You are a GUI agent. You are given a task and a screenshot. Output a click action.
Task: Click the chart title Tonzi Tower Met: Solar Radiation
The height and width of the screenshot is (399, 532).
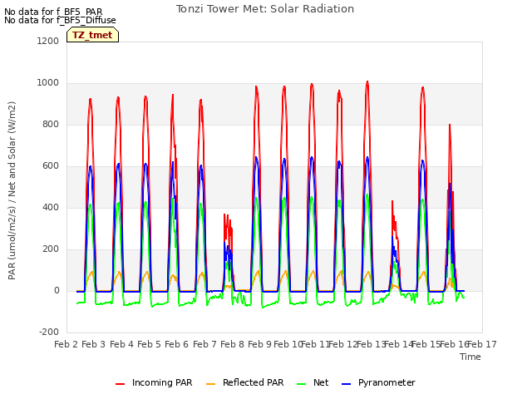pyautogui.click(x=265, y=9)
